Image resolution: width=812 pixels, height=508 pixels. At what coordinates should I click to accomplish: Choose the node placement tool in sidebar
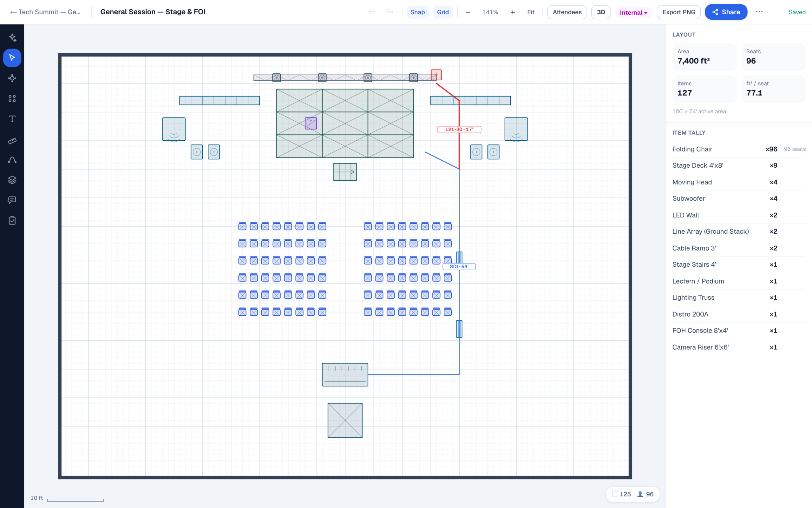coord(12,78)
